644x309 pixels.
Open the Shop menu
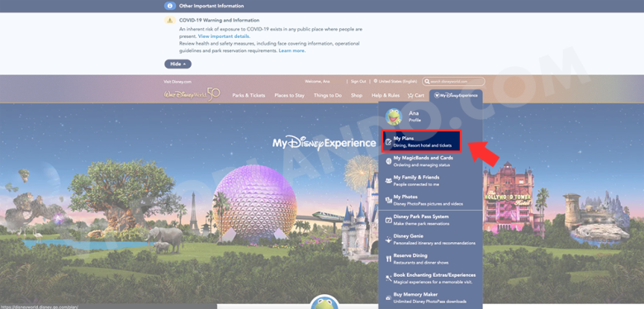(357, 95)
